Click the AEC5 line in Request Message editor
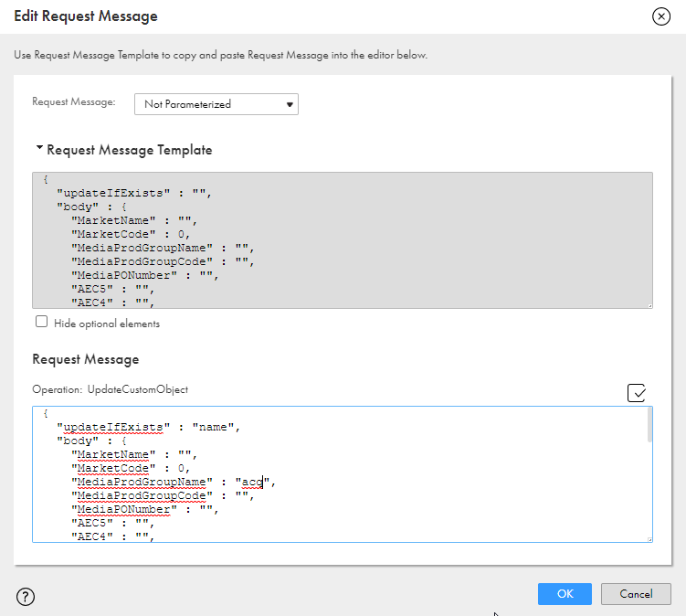The height and width of the screenshot is (616, 686). click(x=112, y=523)
